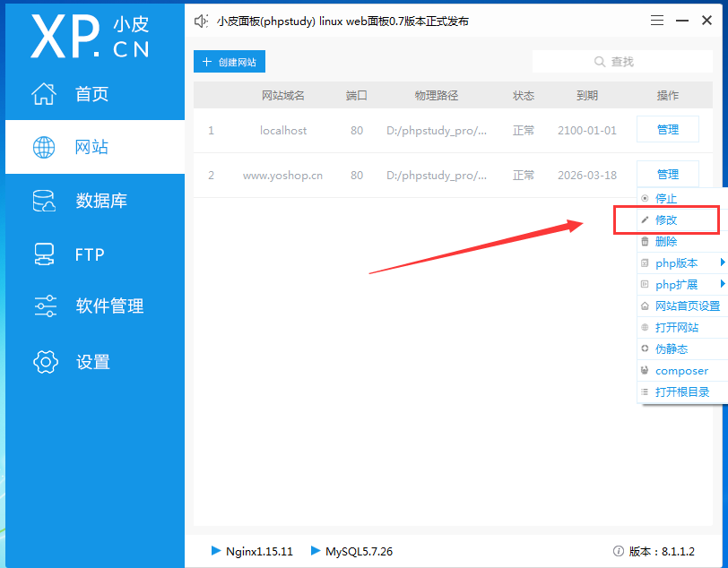The height and width of the screenshot is (568, 728).
Task: Click the database icon beside 数据库
Action: tap(44, 201)
